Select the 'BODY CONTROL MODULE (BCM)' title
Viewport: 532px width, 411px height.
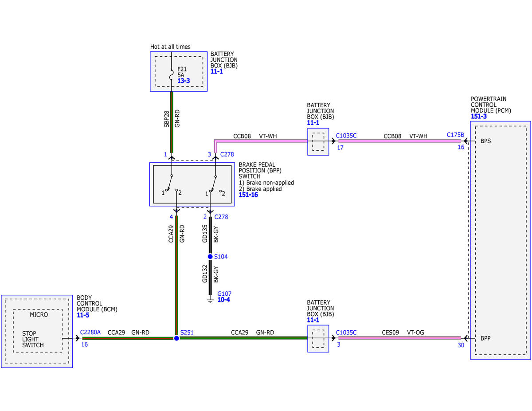[97, 303]
